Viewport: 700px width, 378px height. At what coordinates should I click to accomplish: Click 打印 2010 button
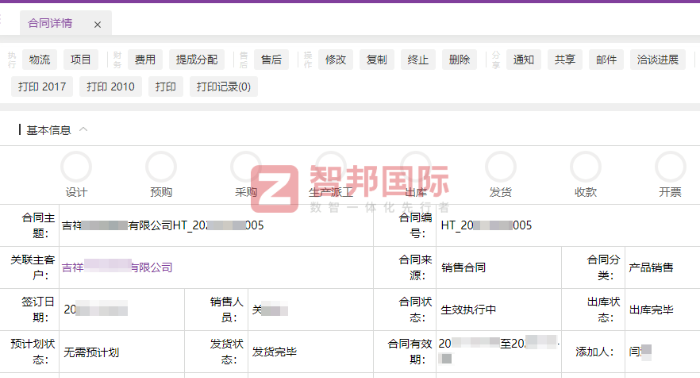pos(111,87)
